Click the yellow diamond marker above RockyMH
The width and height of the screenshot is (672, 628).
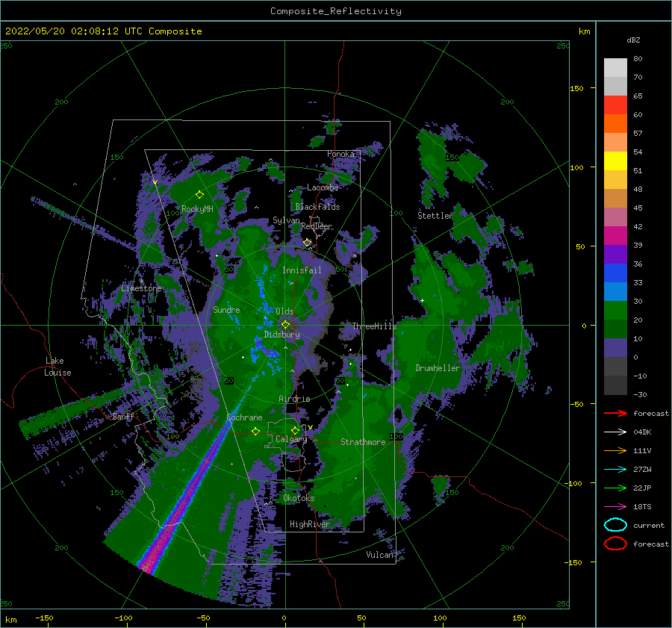click(199, 195)
